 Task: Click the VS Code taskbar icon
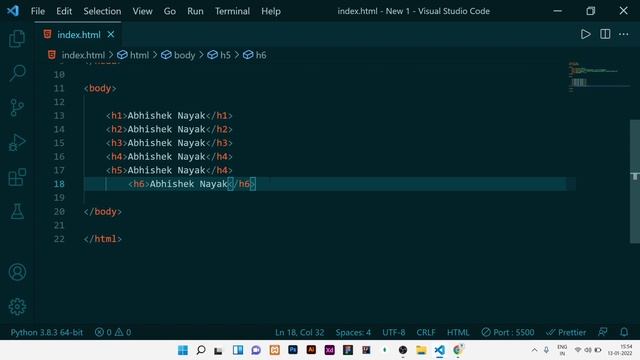tap(440, 350)
